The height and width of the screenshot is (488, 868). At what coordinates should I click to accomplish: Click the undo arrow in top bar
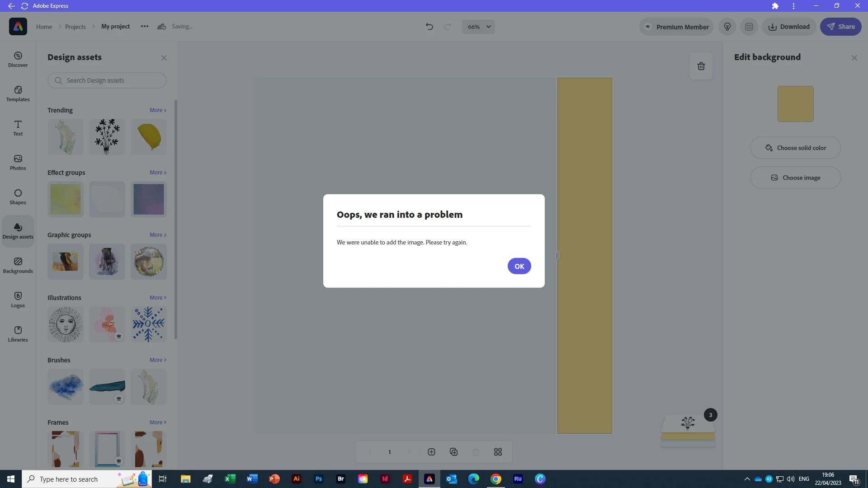[x=429, y=27]
